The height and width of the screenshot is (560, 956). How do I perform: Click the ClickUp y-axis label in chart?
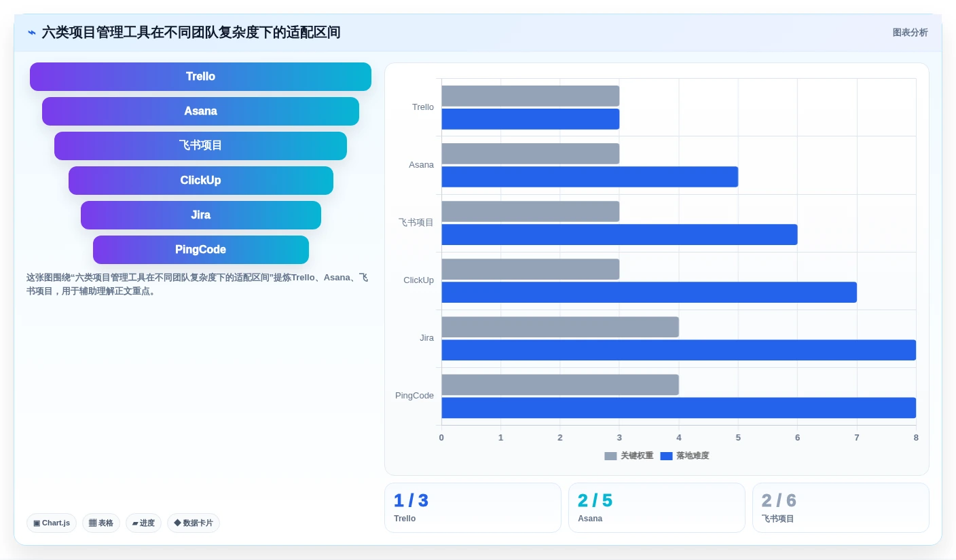[x=418, y=280]
